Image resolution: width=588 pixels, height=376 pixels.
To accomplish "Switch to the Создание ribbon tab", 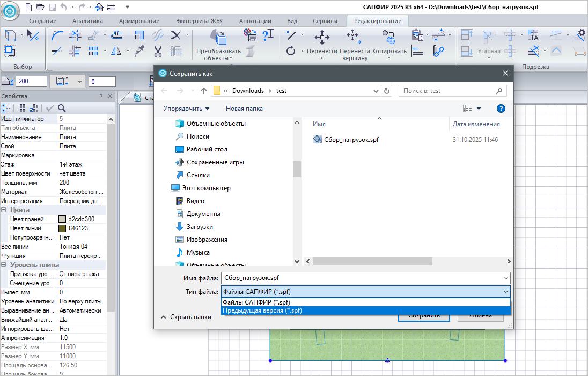I will pyautogui.click(x=43, y=21).
